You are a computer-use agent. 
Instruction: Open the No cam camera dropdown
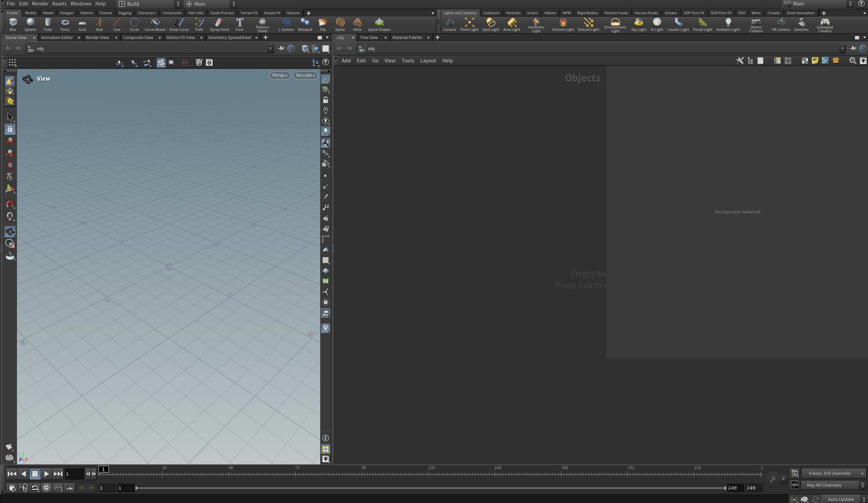click(x=305, y=75)
